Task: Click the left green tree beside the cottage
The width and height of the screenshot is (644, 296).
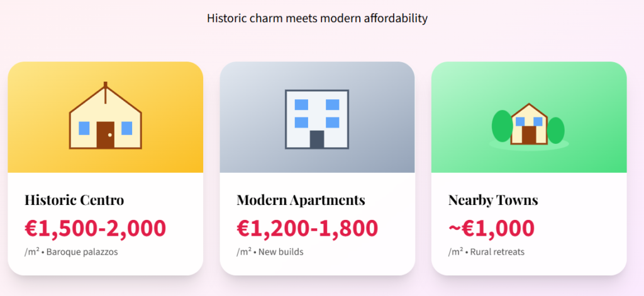Action: (x=502, y=126)
